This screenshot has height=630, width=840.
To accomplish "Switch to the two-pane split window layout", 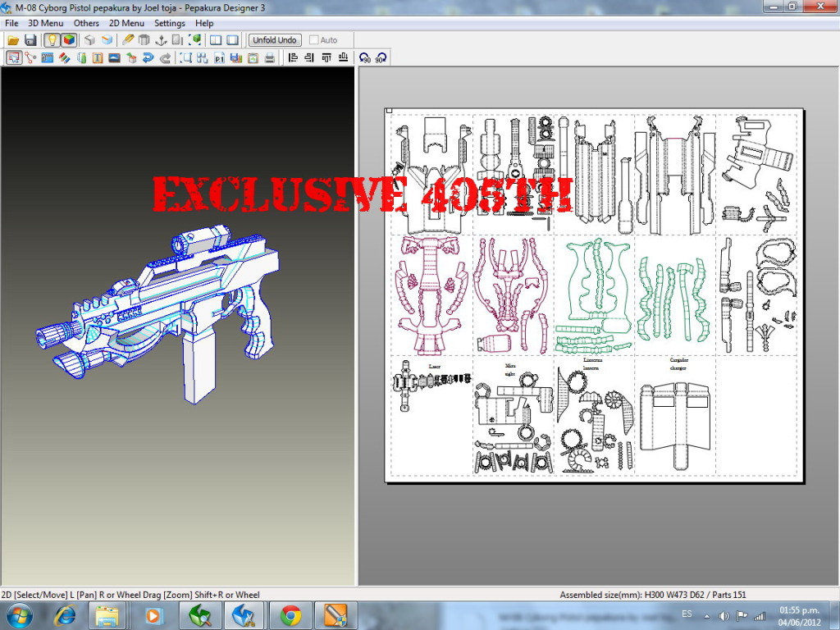I will click(x=216, y=40).
